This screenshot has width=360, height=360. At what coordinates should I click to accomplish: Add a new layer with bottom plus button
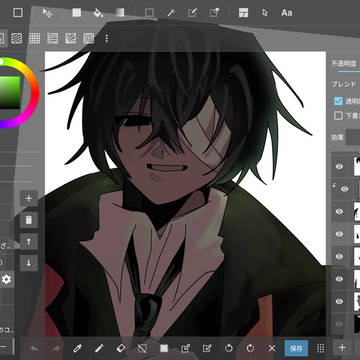342,348
